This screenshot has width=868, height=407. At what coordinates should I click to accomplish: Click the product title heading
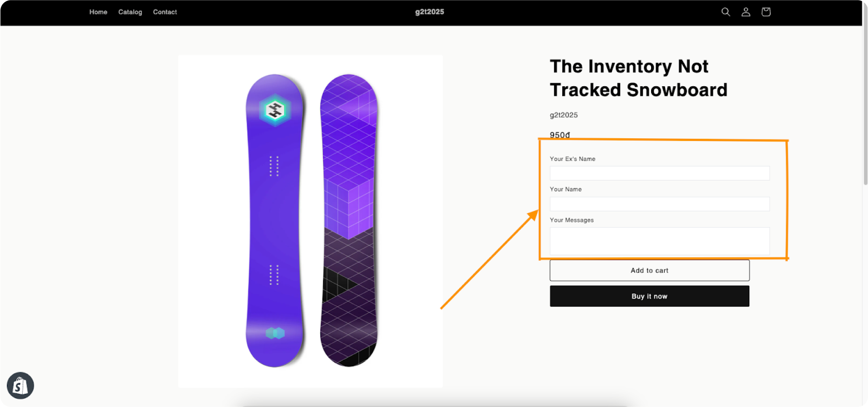(638, 78)
